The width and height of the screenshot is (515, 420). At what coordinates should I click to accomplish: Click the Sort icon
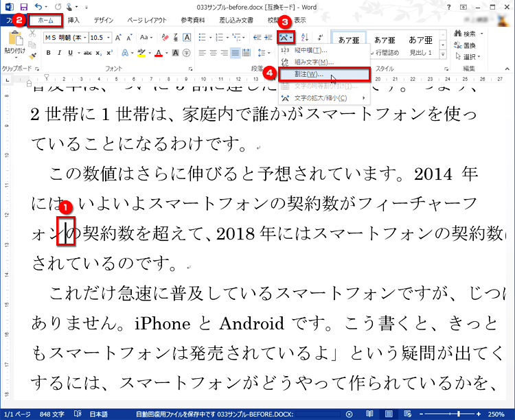[x=305, y=38]
